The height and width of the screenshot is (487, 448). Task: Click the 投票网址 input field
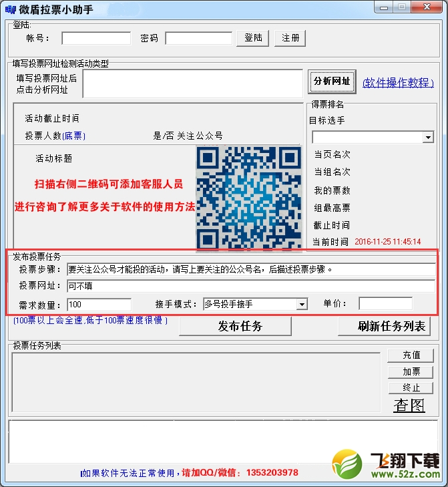click(x=251, y=286)
